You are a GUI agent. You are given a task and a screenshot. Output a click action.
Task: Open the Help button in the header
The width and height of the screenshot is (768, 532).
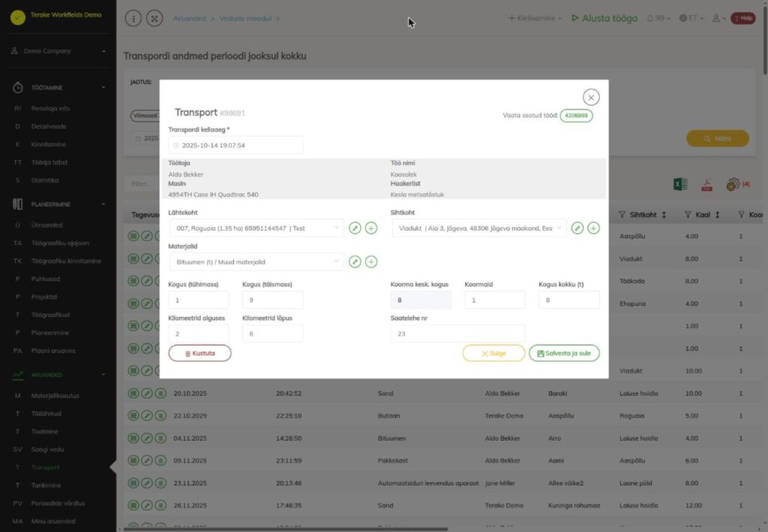tap(743, 18)
